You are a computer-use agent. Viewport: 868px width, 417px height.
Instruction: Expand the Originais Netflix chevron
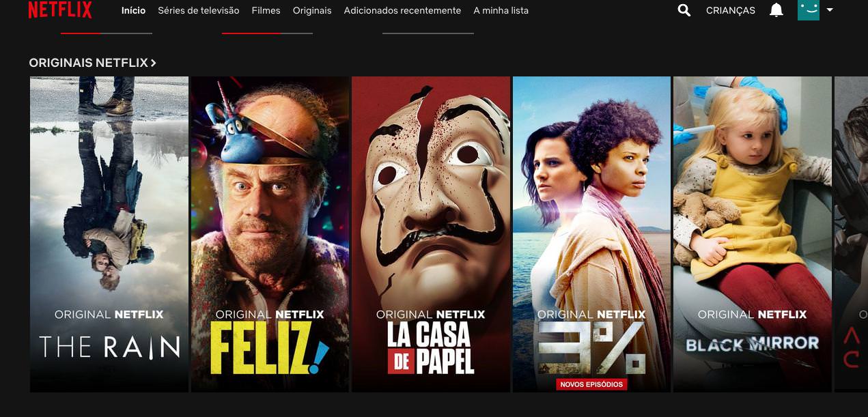click(154, 63)
